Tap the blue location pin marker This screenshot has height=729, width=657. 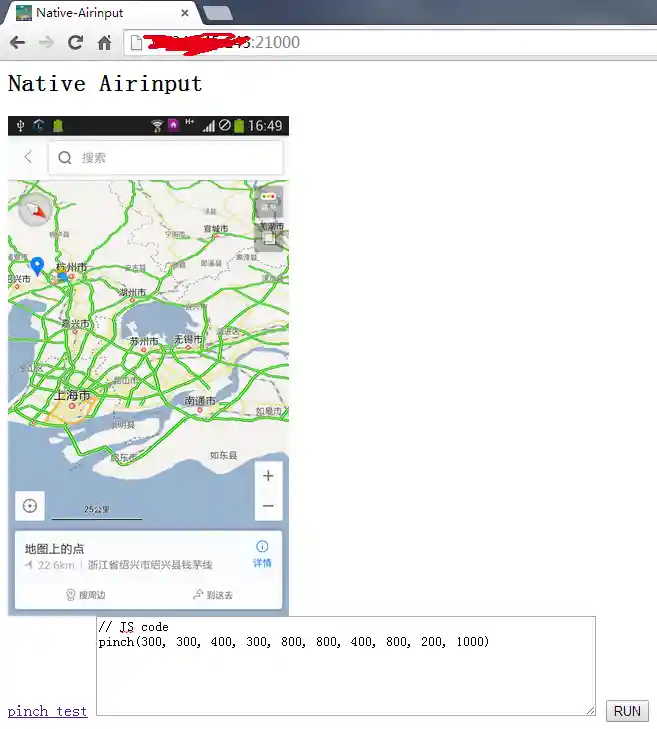click(37, 266)
